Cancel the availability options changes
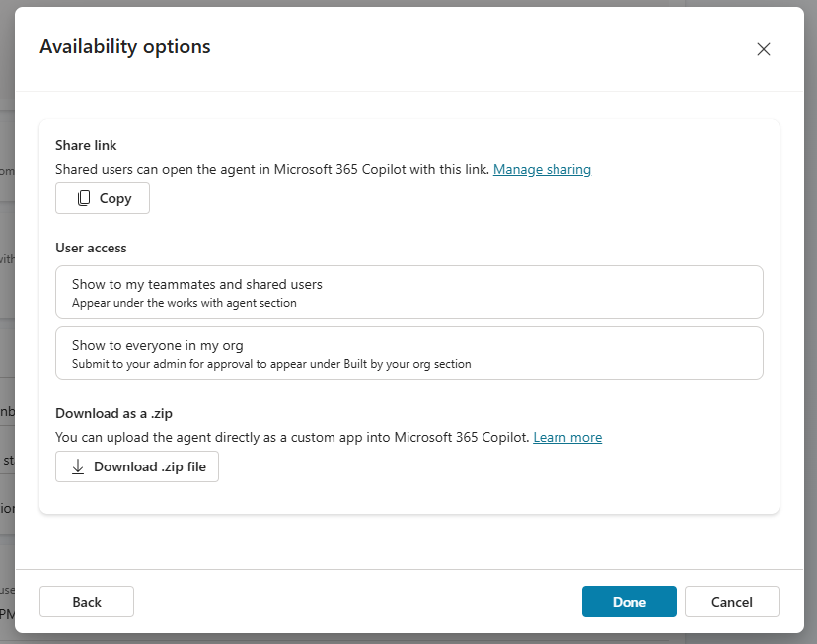Viewport: 817px width, 644px height. [x=731, y=602]
